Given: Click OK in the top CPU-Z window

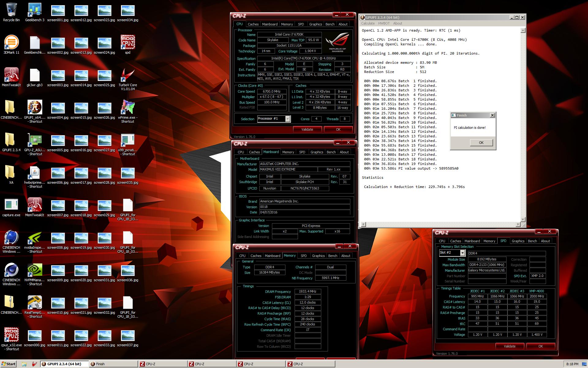Looking at the screenshot, I should (338, 129).
